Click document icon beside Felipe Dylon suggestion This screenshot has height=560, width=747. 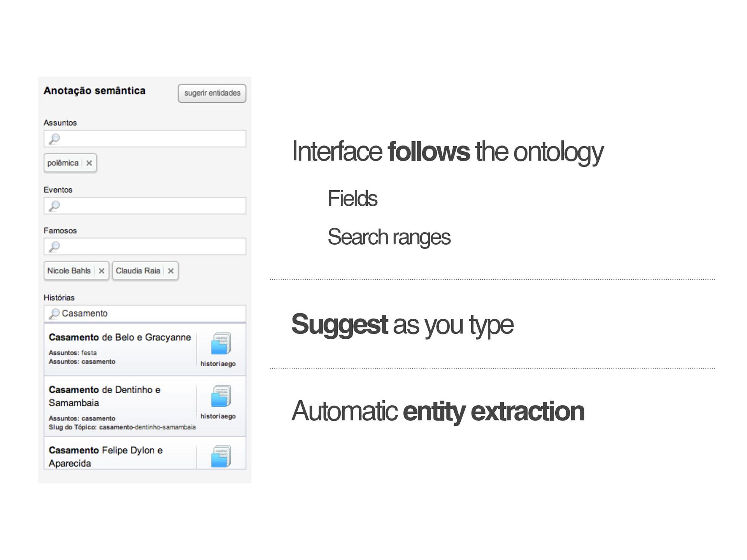pos(221,457)
